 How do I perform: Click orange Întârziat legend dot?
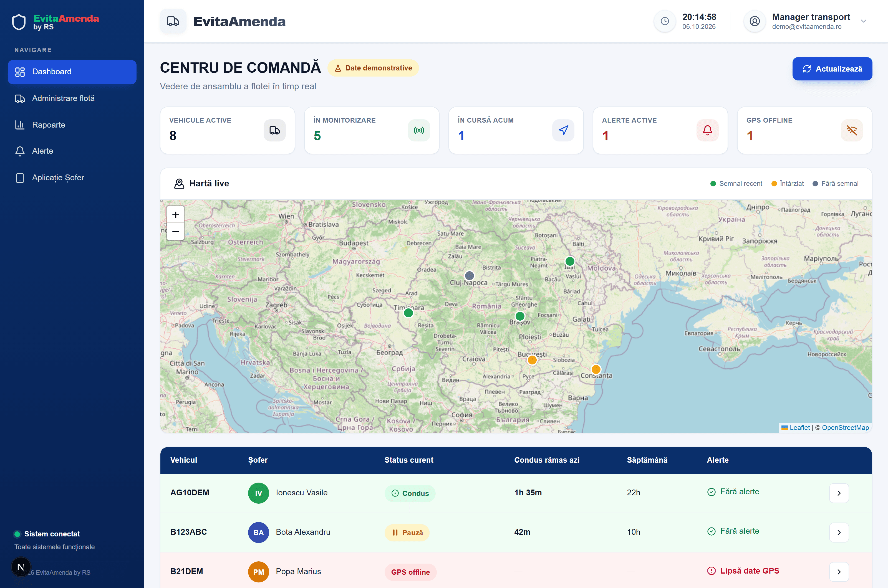point(774,184)
